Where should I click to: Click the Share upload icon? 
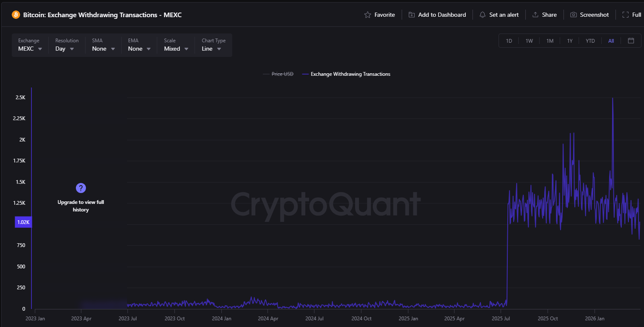(535, 15)
